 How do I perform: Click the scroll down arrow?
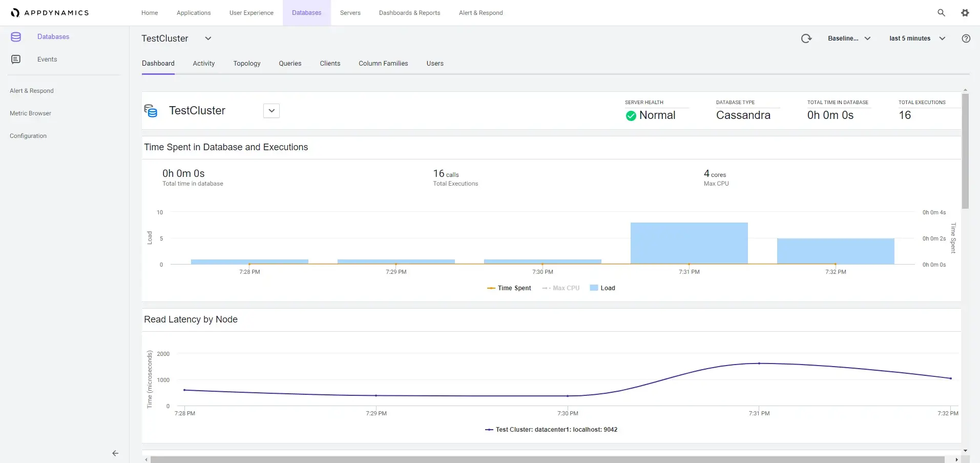coord(965,451)
